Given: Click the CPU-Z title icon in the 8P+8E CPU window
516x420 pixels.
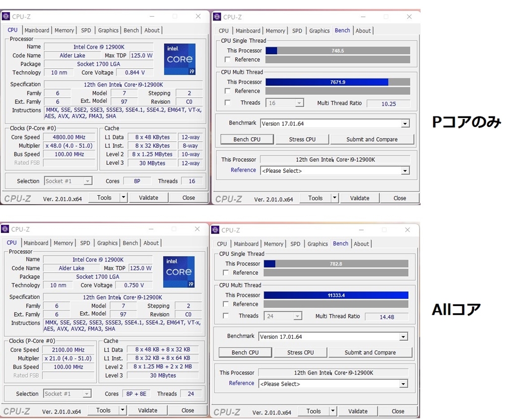Looking at the screenshot, I should point(5,229).
